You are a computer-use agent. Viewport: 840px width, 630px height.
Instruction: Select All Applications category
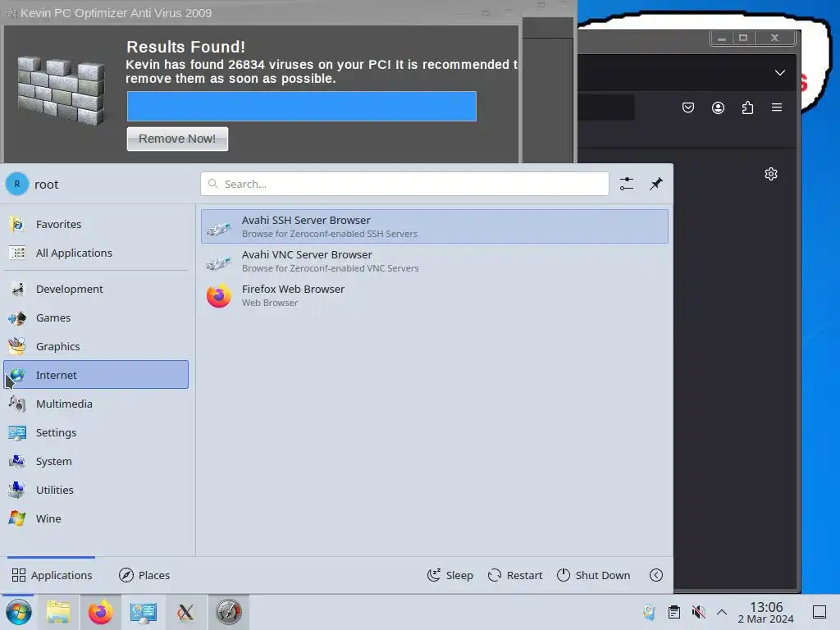(x=96, y=253)
